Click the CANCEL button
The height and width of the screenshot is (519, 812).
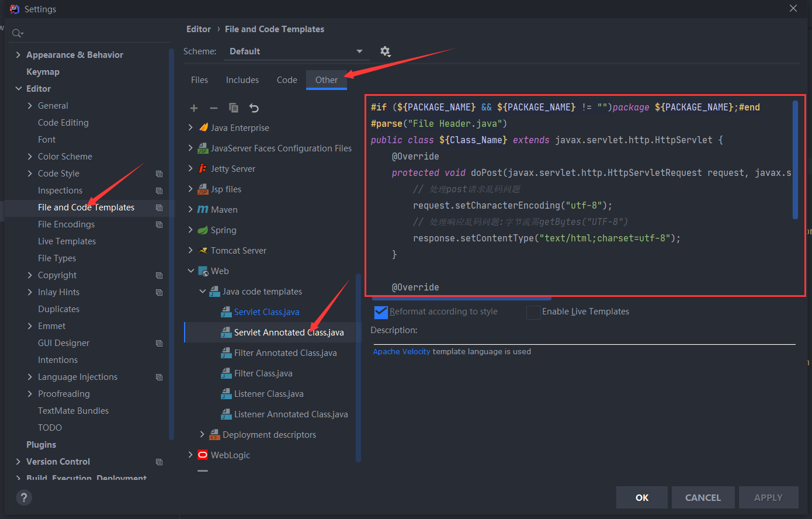point(703,497)
